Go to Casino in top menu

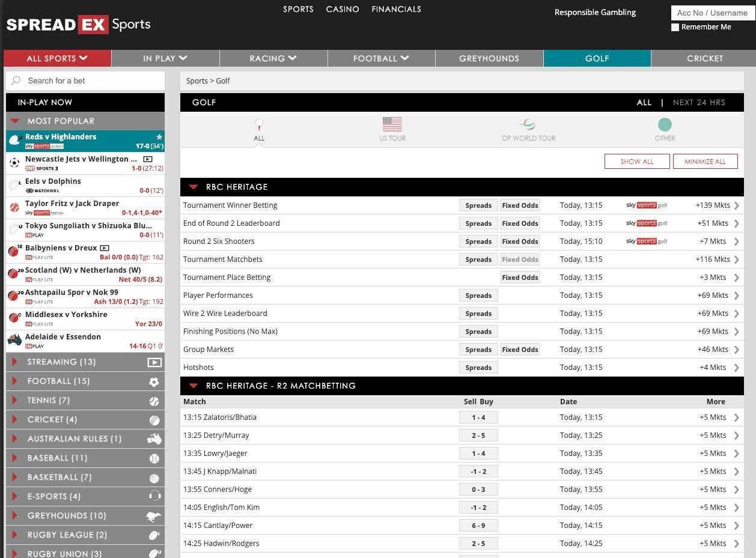(x=342, y=9)
